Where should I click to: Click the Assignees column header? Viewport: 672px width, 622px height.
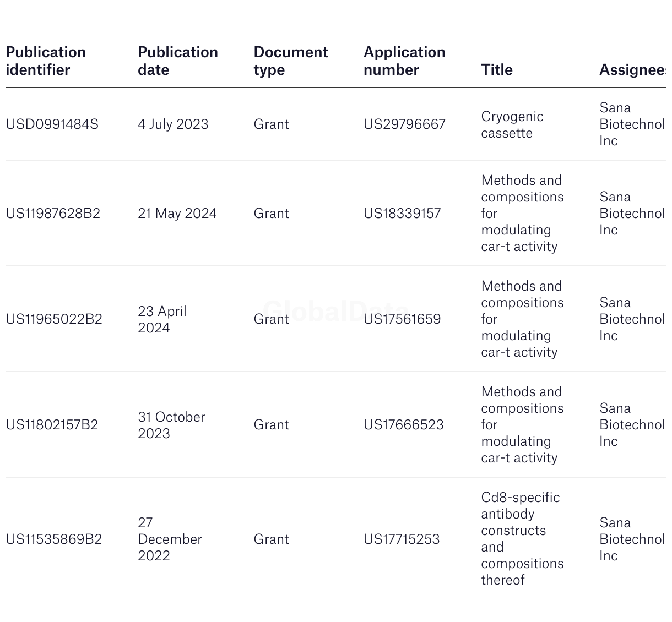click(632, 69)
